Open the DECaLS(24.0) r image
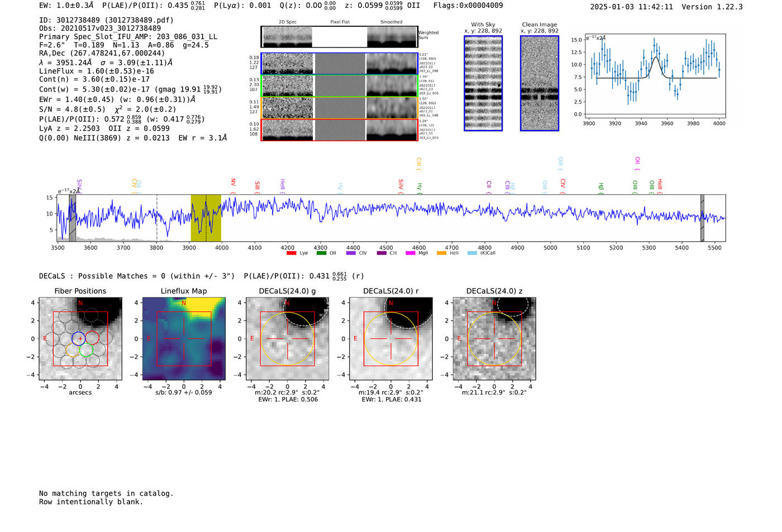 [x=391, y=339]
